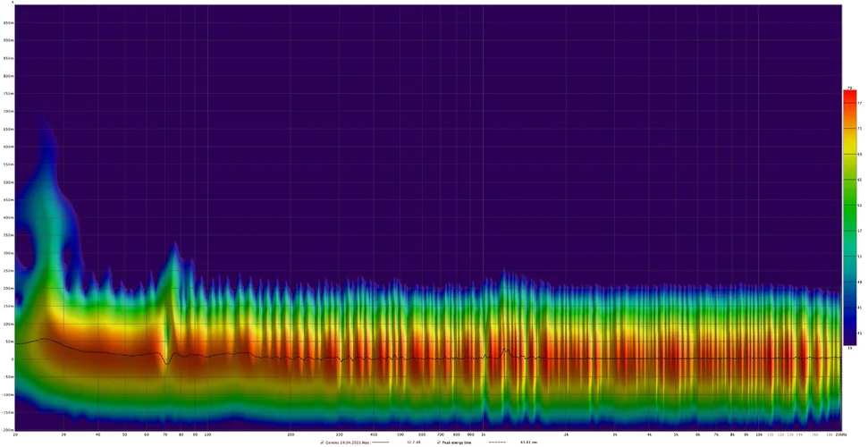Click the 2k frequency axis label

[x=566, y=434]
